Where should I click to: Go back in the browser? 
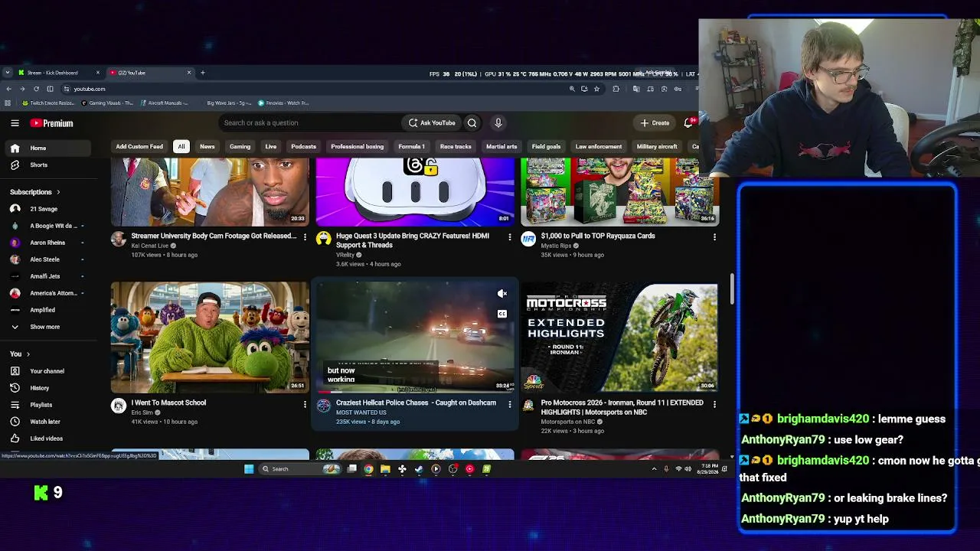coord(8,89)
